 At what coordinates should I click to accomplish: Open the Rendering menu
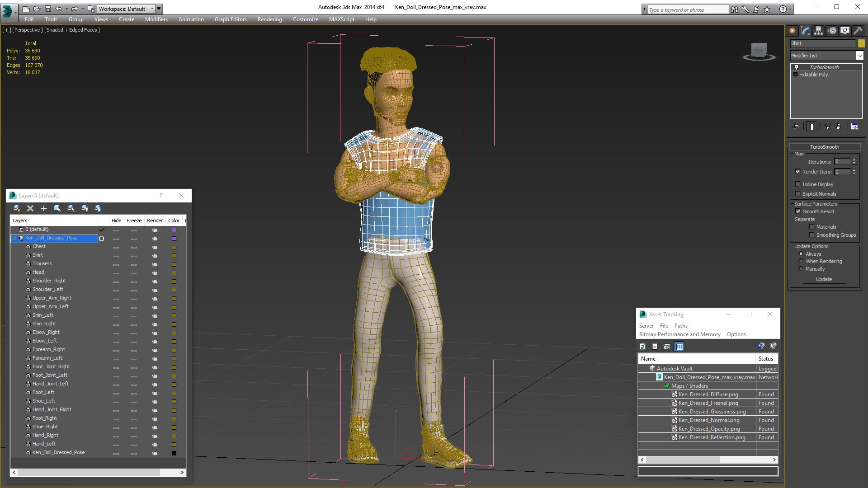pyautogui.click(x=269, y=19)
